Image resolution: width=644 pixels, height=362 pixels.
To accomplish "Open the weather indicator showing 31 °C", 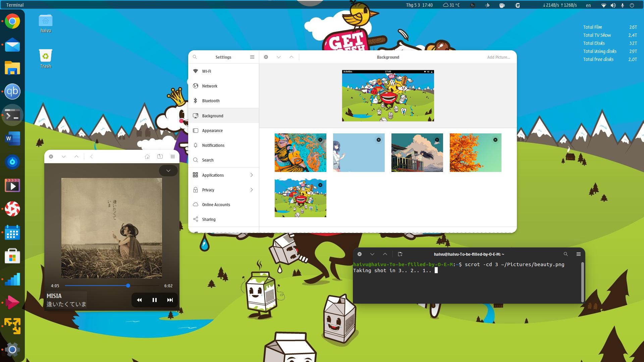I will tap(451, 5).
